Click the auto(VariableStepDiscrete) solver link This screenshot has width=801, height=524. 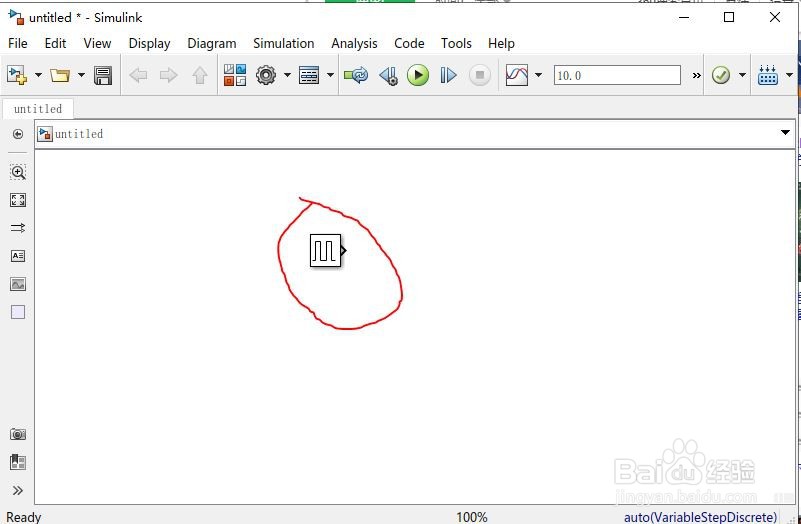(x=700, y=517)
